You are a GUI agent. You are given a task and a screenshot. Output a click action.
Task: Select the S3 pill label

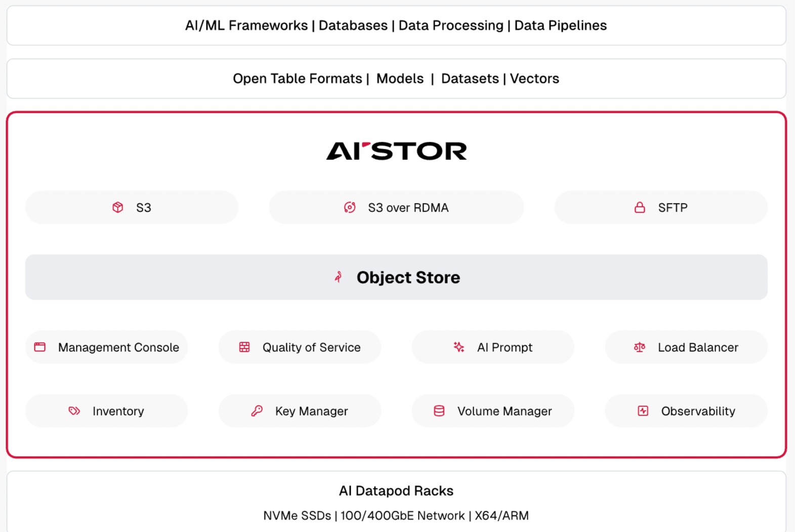pos(144,208)
